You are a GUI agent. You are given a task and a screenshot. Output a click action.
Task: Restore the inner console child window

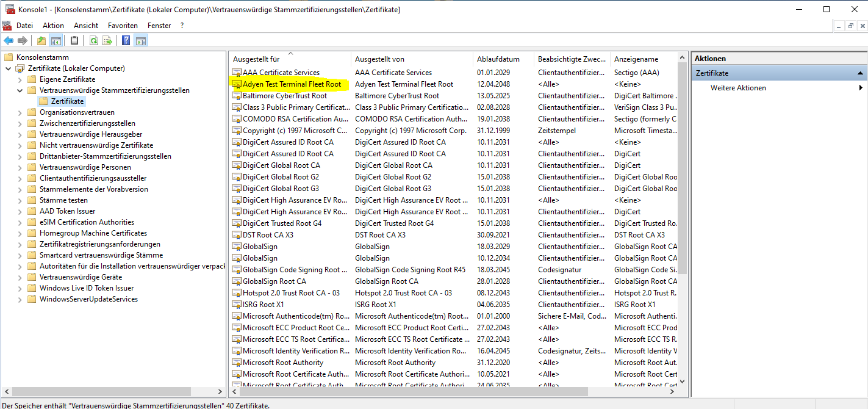[850, 26]
